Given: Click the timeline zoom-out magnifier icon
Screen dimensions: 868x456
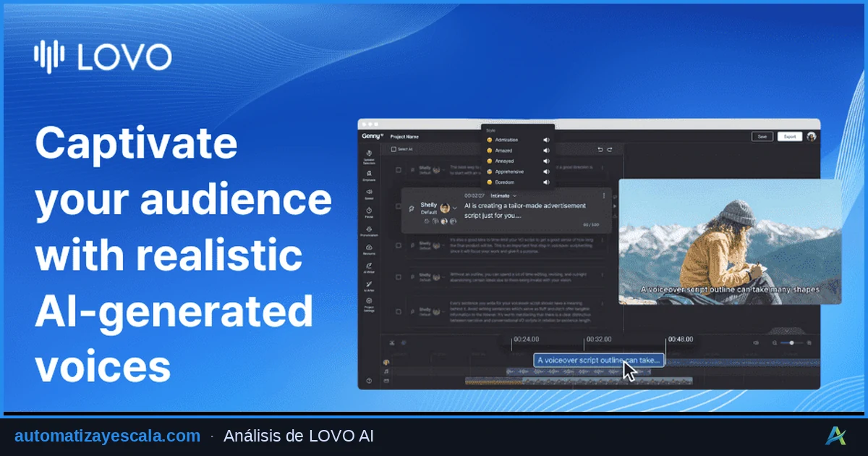Looking at the screenshot, I should pos(775,342).
